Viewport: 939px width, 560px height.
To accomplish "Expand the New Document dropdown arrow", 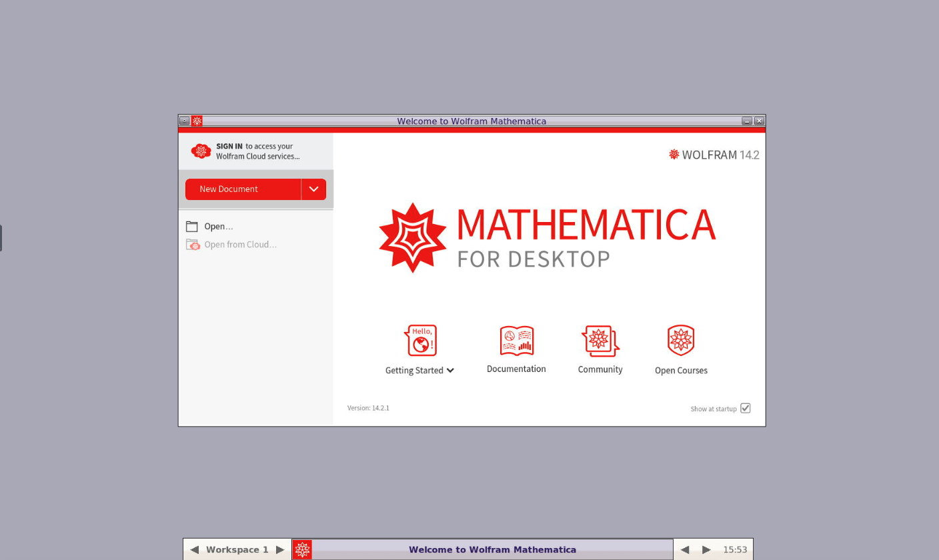I will 314,189.
